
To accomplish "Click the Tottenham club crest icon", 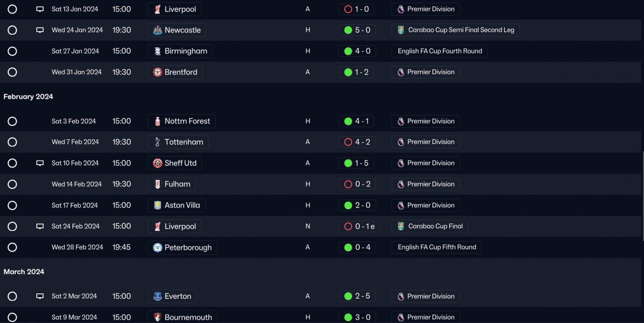I will point(157,142).
